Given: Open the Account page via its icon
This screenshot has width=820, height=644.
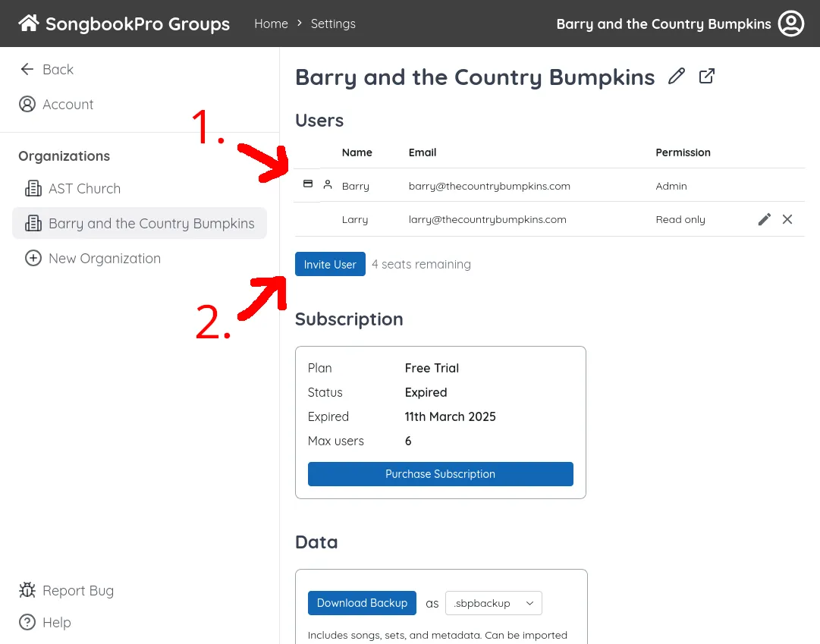Looking at the screenshot, I should click(27, 104).
